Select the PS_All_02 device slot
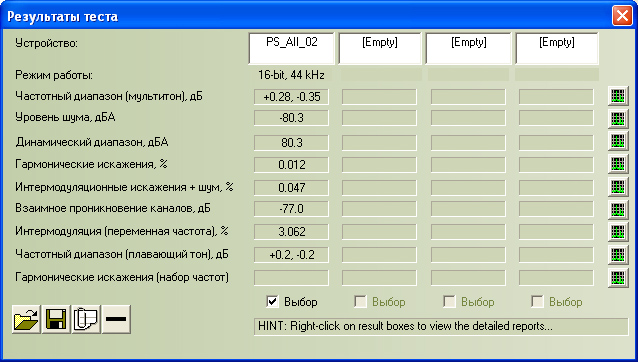 click(291, 48)
